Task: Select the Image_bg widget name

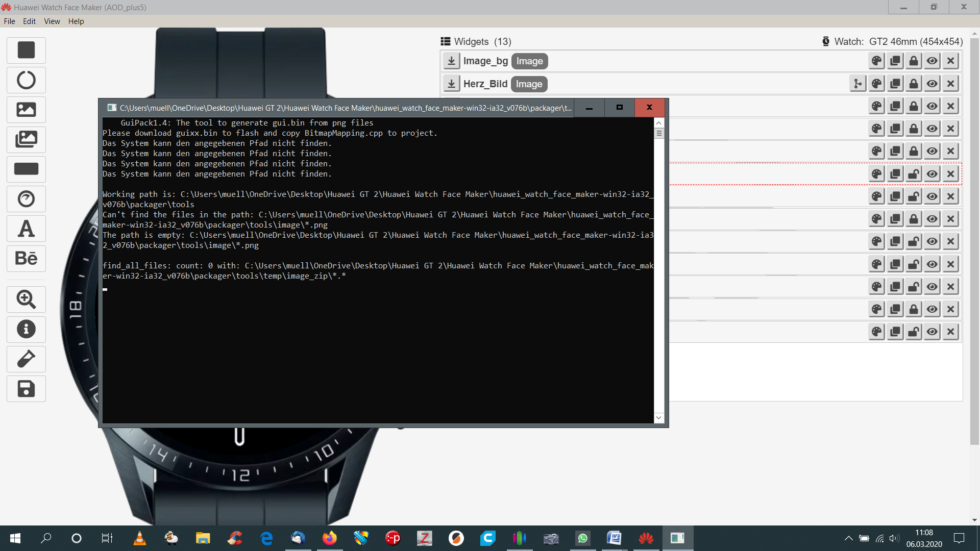Action: coord(485,61)
